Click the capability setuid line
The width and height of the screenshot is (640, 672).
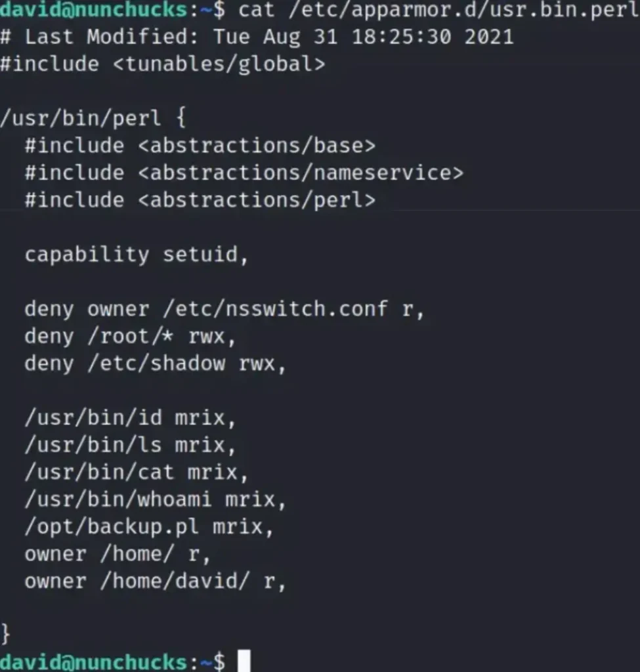137,255
